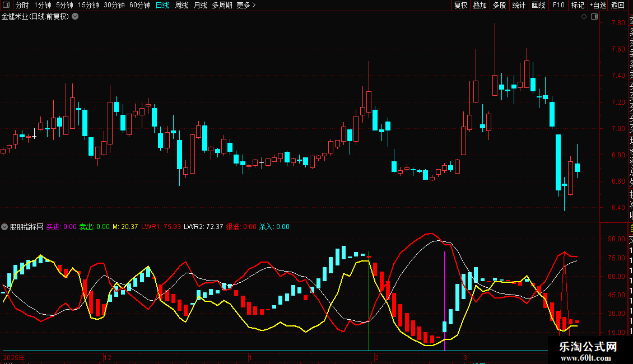Select the 1分钟 period tab
This screenshot has width=633, height=364.
(x=43, y=5)
